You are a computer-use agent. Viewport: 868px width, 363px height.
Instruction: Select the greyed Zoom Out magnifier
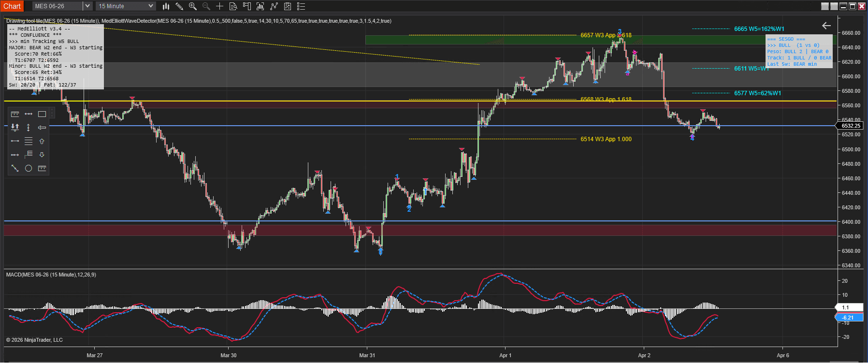(x=206, y=6)
